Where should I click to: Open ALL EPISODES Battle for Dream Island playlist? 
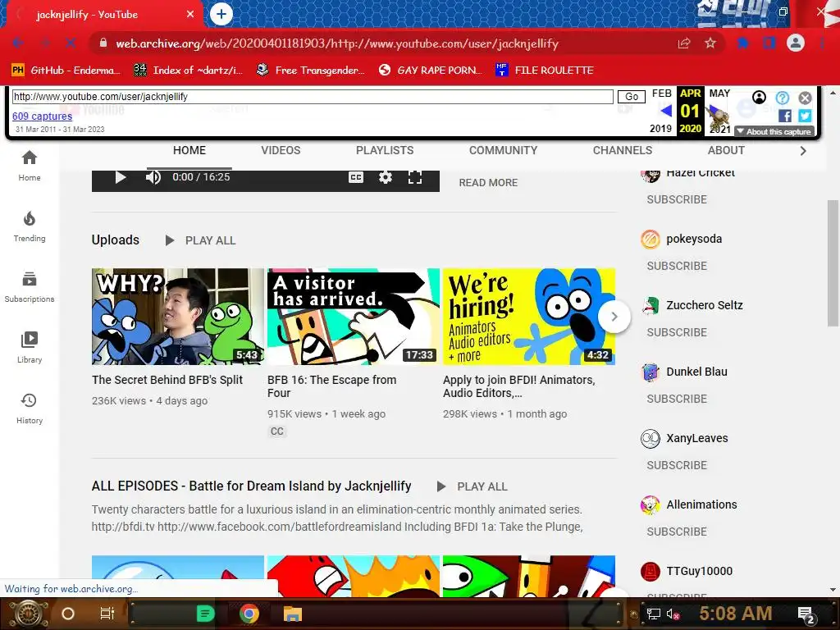coord(251,486)
